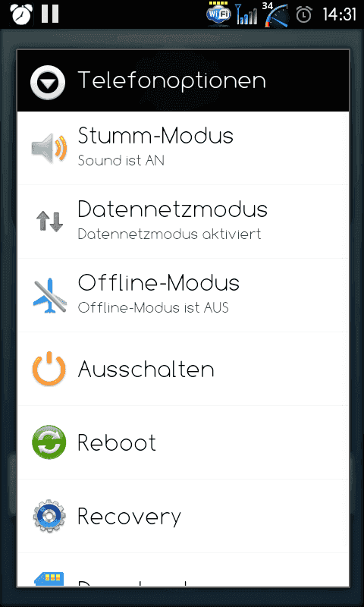Toggle Stumm-Modus sound setting
Screen dimensions: 364x607
183,148
